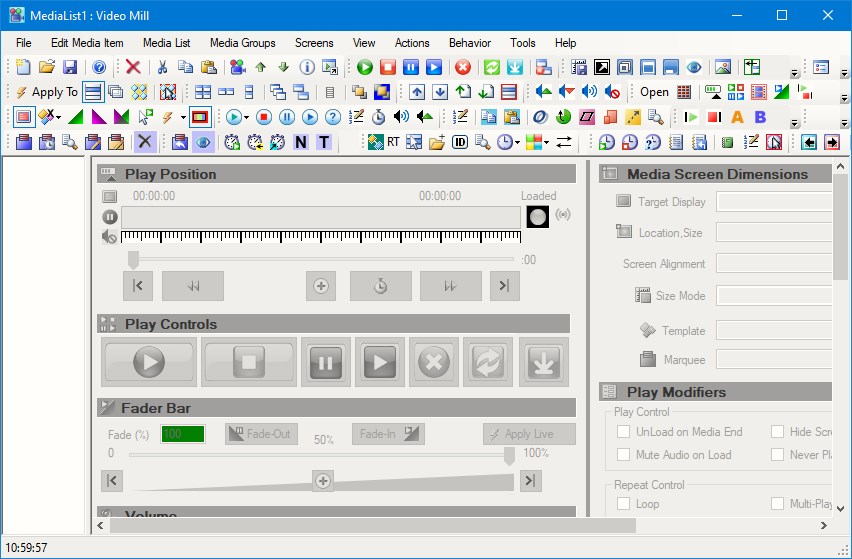Click the orange letter A icon
Image resolution: width=852 pixels, height=559 pixels.
point(739,117)
